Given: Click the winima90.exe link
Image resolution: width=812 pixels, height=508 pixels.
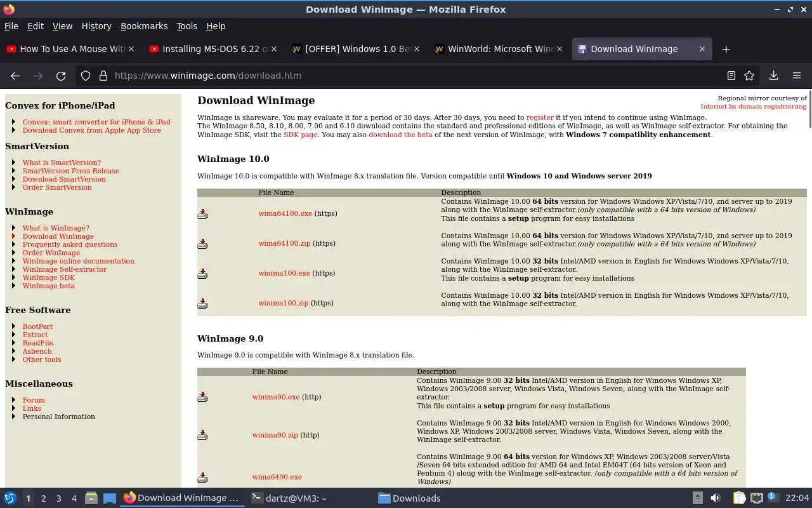Looking at the screenshot, I should [276, 397].
